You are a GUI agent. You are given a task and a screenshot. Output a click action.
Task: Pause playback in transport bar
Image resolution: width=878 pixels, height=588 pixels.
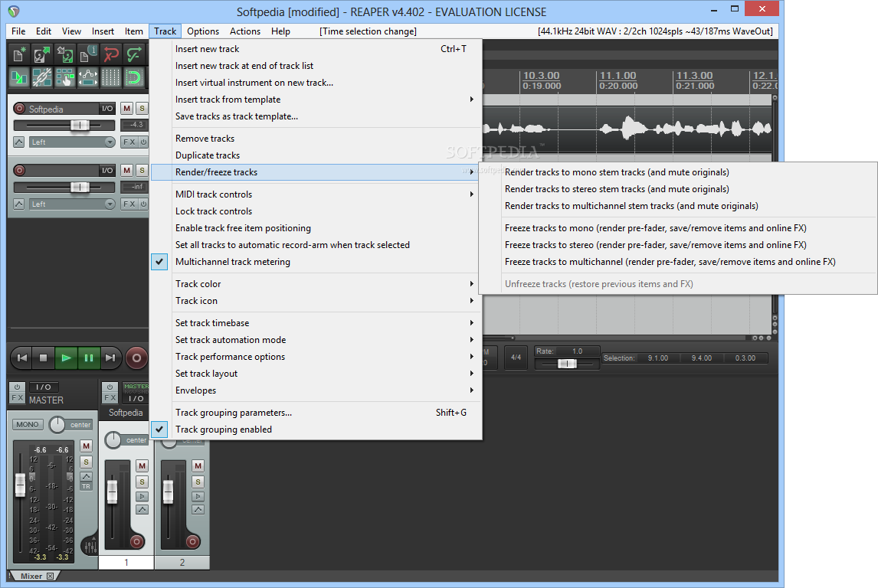88,358
